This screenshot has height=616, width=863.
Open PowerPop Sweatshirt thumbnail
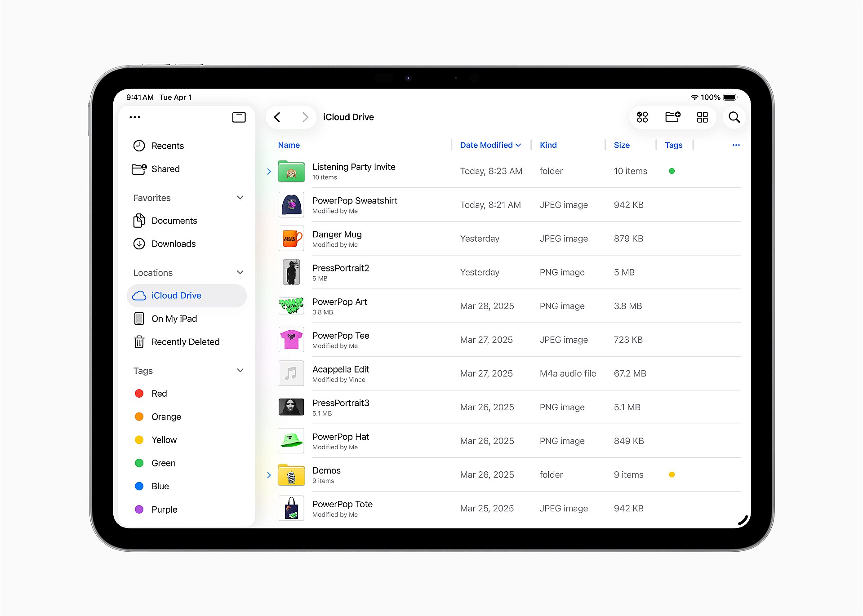[x=291, y=205]
